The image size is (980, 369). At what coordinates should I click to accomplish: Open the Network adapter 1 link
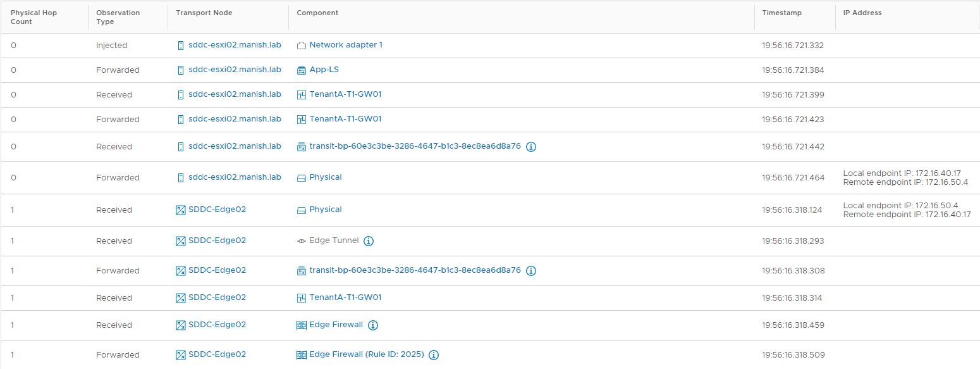pyautogui.click(x=345, y=45)
